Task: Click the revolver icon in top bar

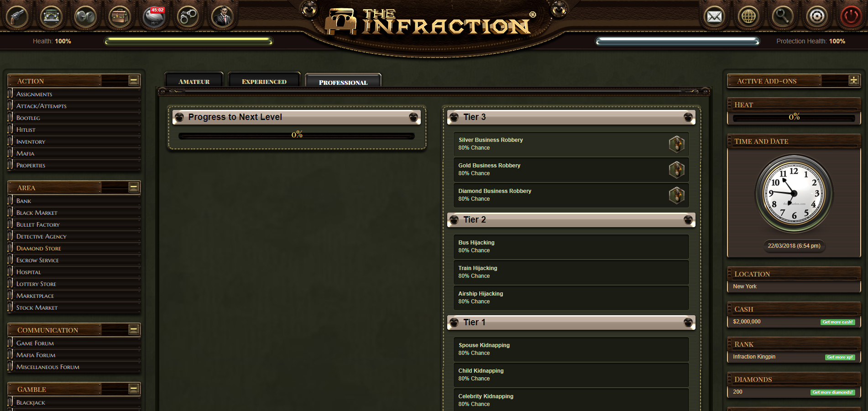Action: coord(17,17)
